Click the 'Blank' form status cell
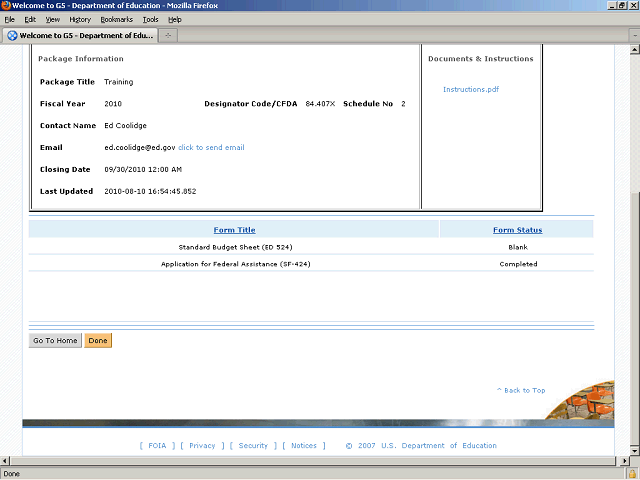 click(x=518, y=247)
